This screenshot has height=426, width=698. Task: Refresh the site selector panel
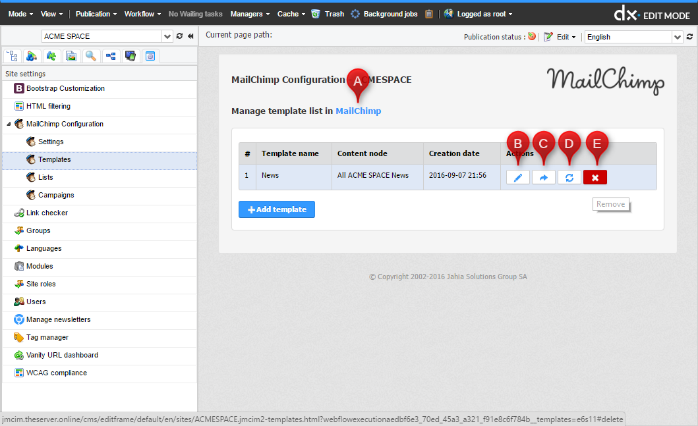[x=179, y=36]
